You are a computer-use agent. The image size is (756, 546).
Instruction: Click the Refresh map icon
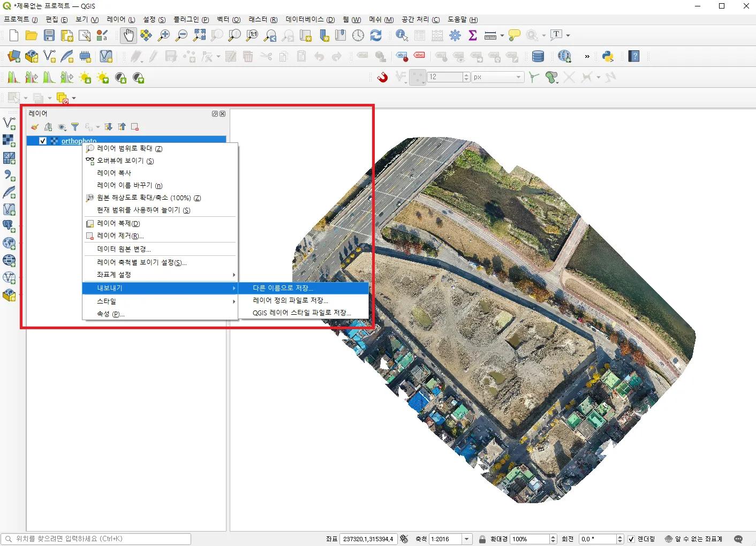[x=376, y=35]
